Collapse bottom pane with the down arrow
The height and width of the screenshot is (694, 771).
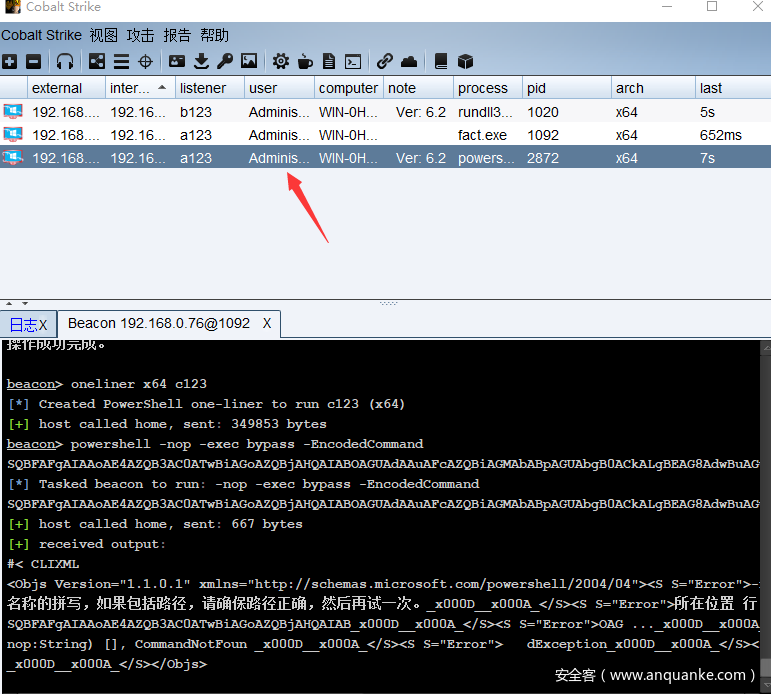click(25, 303)
